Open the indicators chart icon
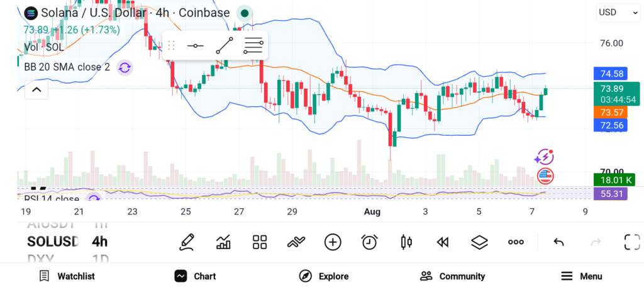Screen dimensions: 644x290 (223, 242)
